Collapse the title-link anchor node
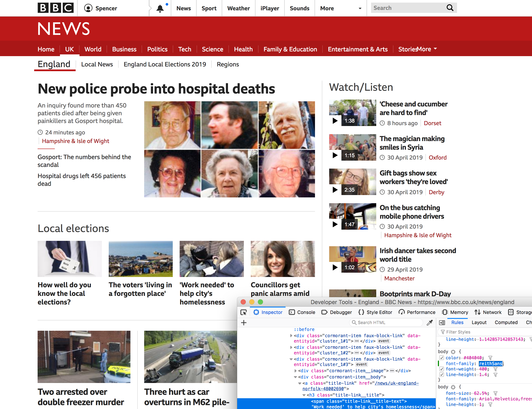 pyautogui.click(x=300, y=383)
